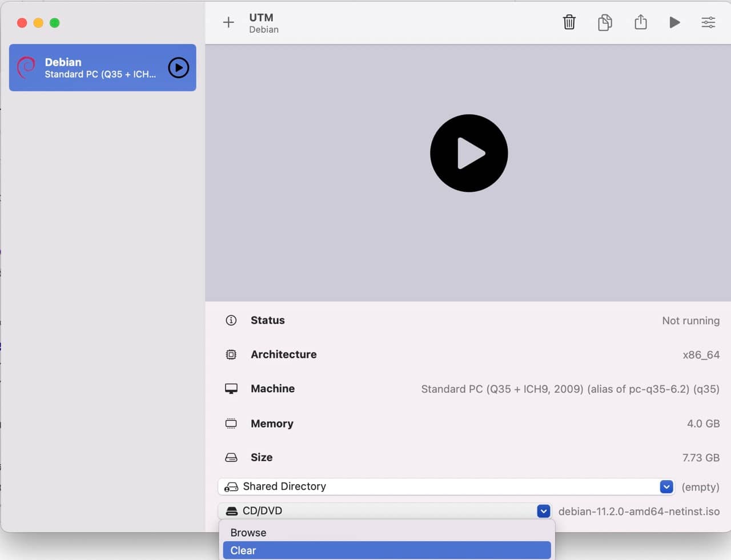Screen dimensions: 731x560
Task: Click the 7.73 GB size value
Action: pos(701,458)
